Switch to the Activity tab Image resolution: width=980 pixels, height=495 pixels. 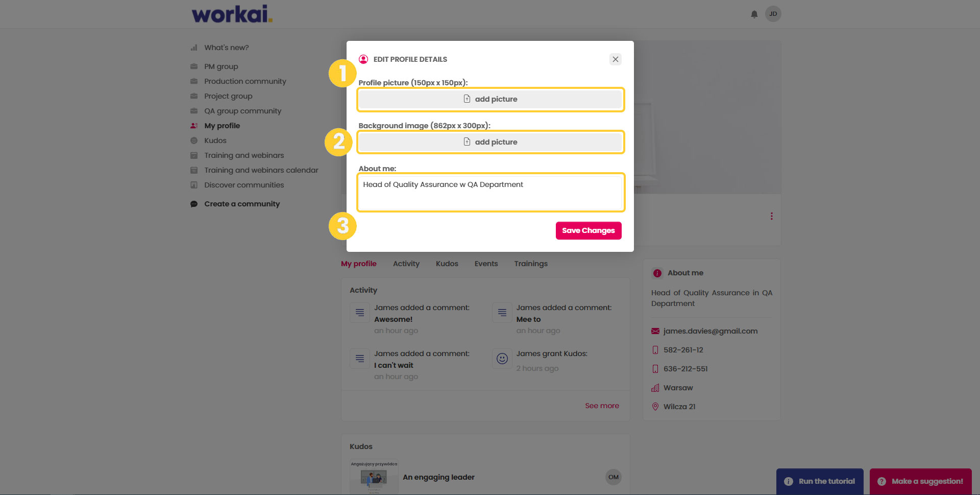(406, 264)
